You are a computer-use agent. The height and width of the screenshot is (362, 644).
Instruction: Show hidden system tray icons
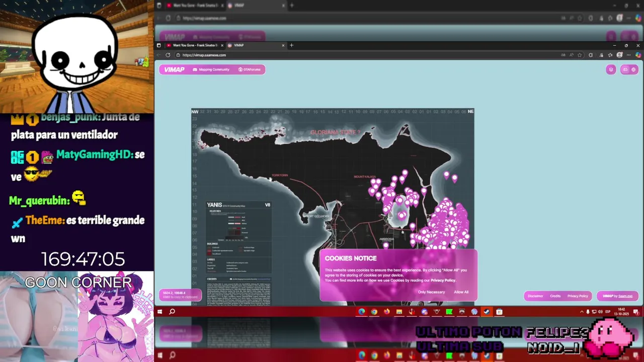[582, 312]
